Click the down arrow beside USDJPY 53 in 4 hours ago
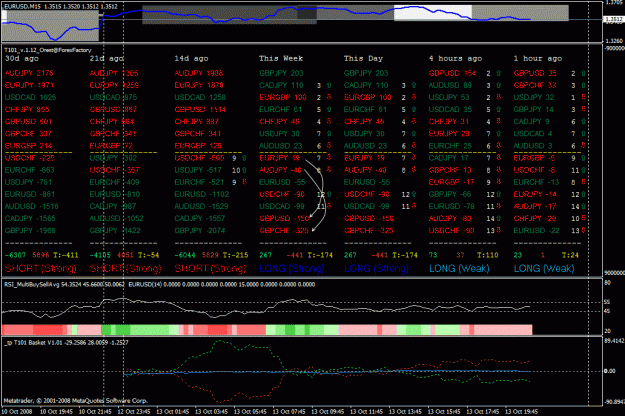 (x=498, y=97)
